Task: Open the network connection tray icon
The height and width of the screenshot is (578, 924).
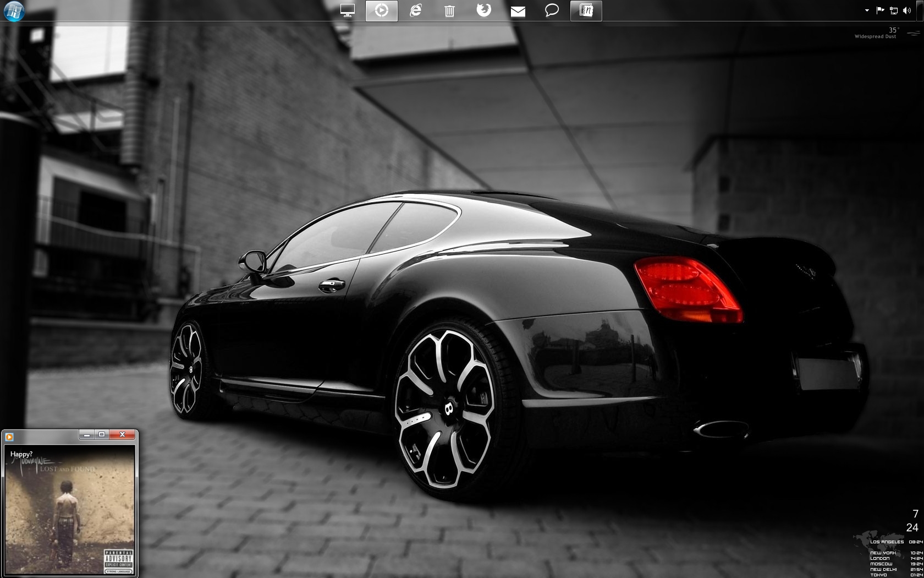Action: (894, 10)
